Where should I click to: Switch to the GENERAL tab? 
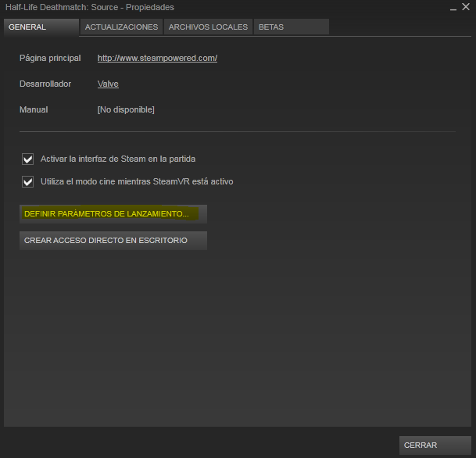click(41, 27)
